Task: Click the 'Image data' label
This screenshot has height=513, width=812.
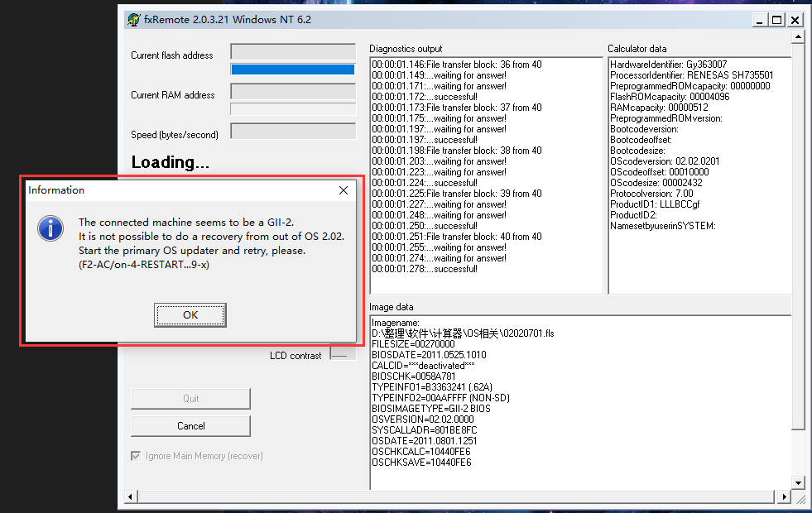Action: point(391,307)
